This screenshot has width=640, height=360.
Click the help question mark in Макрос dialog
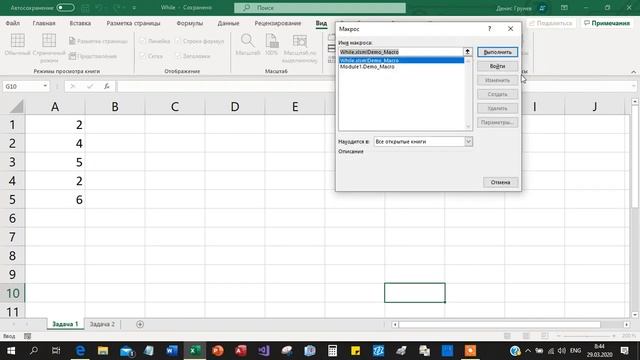pyautogui.click(x=489, y=29)
